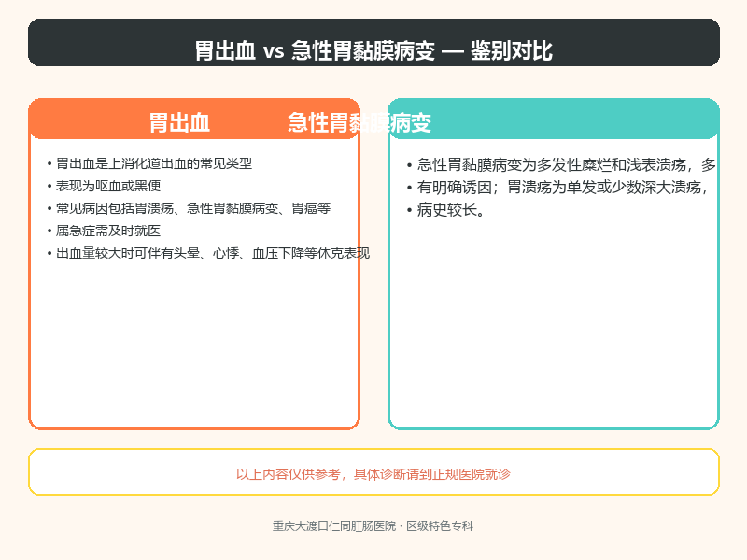
Task: Select bullet '表现为呕血或黑便'
Action: pos(104,186)
